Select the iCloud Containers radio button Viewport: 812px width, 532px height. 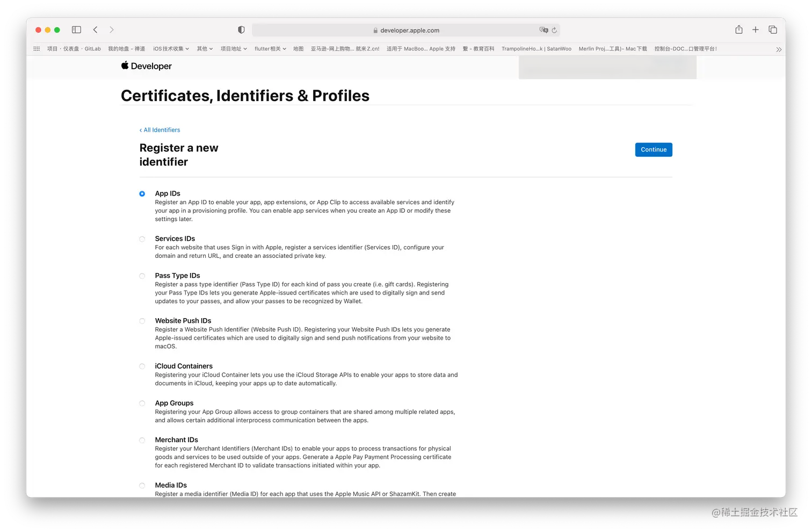[x=142, y=366]
